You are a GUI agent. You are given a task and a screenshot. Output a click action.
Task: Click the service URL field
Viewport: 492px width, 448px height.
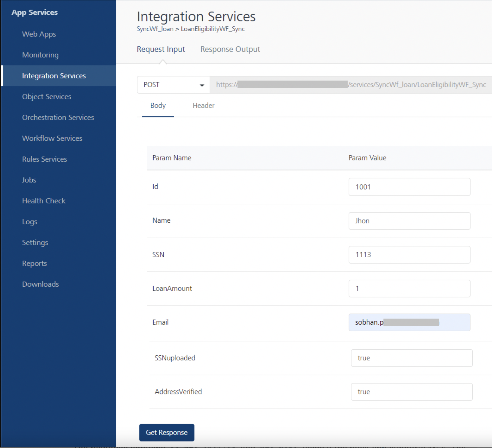click(350, 85)
